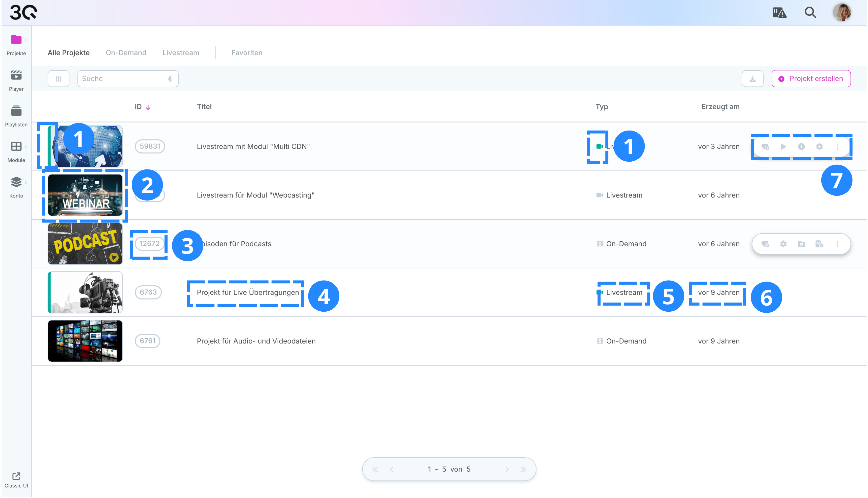Favorite the Podcasts project with heart icon
Image resolution: width=868 pixels, height=498 pixels.
pyautogui.click(x=765, y=244)
